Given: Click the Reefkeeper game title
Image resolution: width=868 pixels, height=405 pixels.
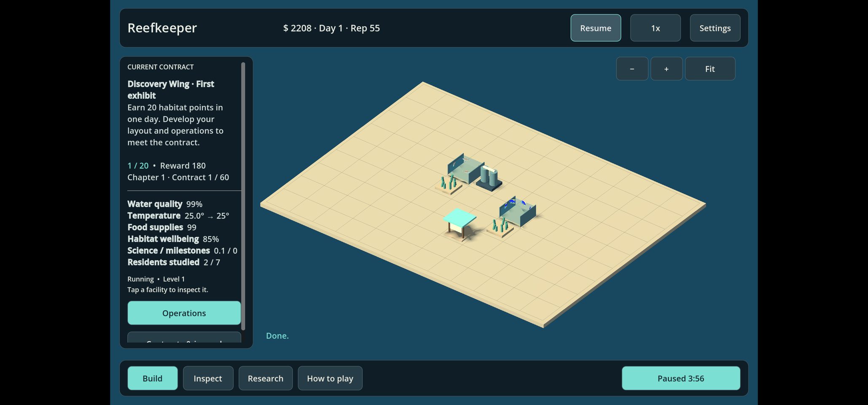Looking at the screenshot, I should click(x=162, y=28).
